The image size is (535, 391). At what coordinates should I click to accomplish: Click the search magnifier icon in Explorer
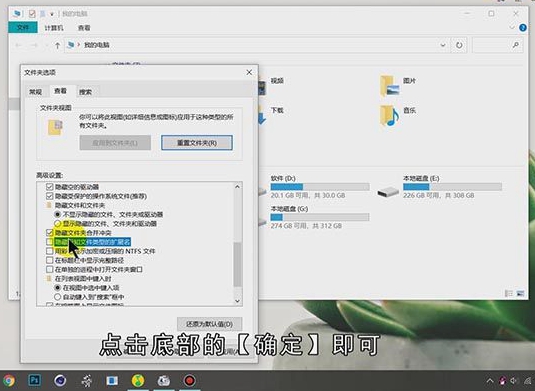[516, 45]
